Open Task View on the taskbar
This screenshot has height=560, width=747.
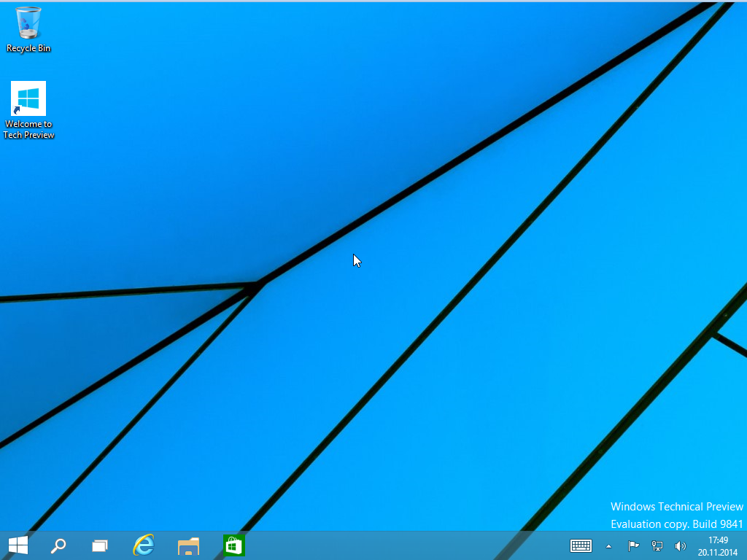[x=99, y=545]
